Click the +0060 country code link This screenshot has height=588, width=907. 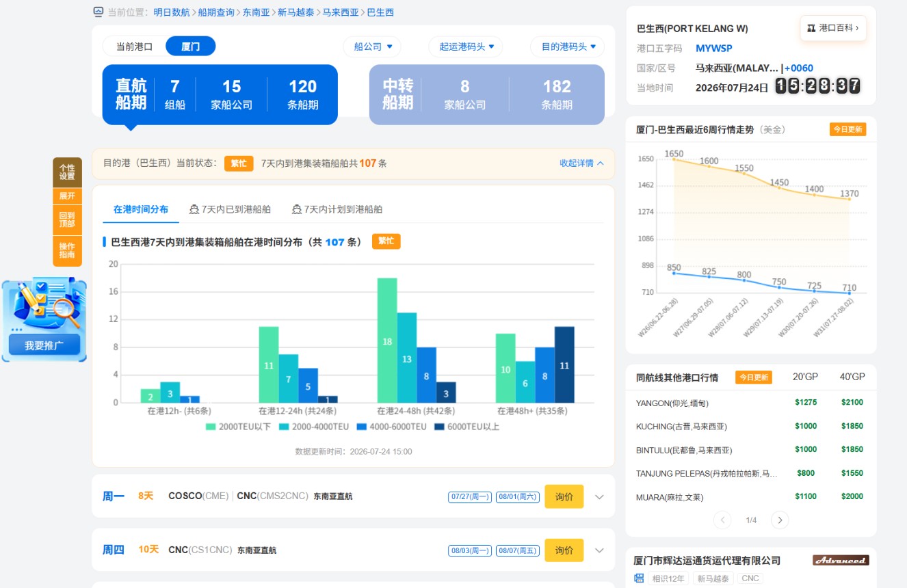tap(799, 68)
